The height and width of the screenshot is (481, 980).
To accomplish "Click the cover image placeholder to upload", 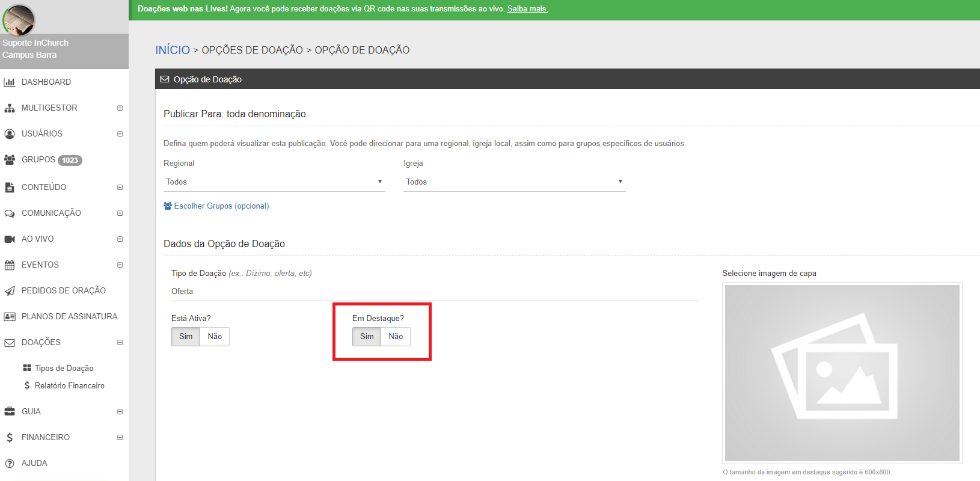I will click(x=842, y=373).
